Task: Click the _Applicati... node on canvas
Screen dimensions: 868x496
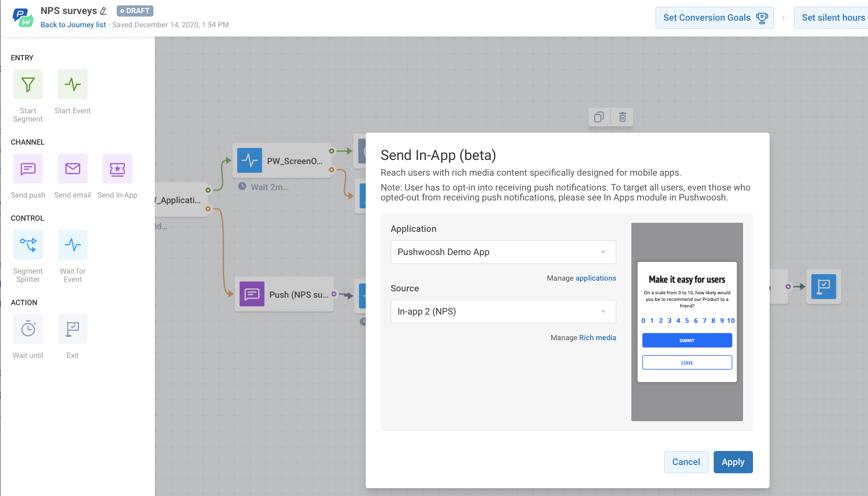Action: coord(181,200)
